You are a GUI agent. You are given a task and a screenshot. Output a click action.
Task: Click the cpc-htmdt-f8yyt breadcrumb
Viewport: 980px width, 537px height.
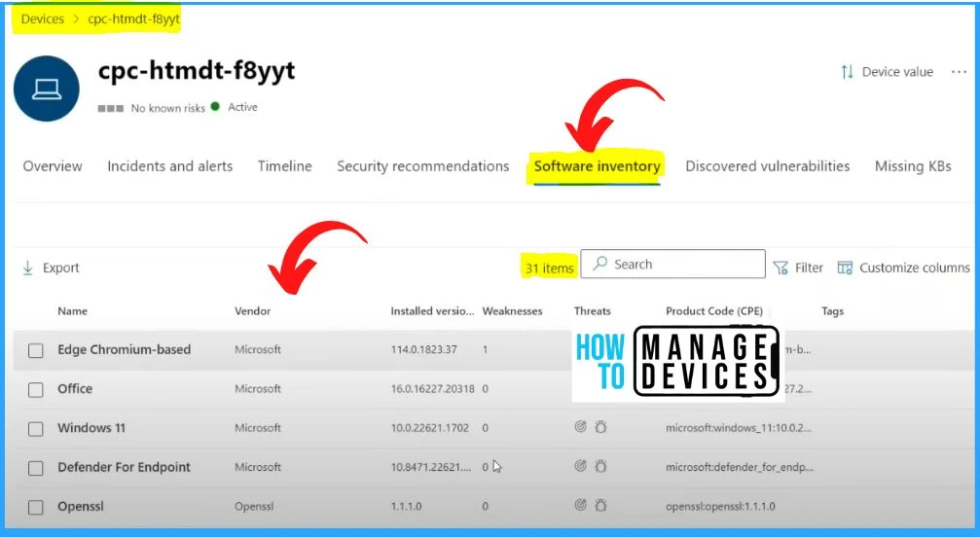[133, 18]
